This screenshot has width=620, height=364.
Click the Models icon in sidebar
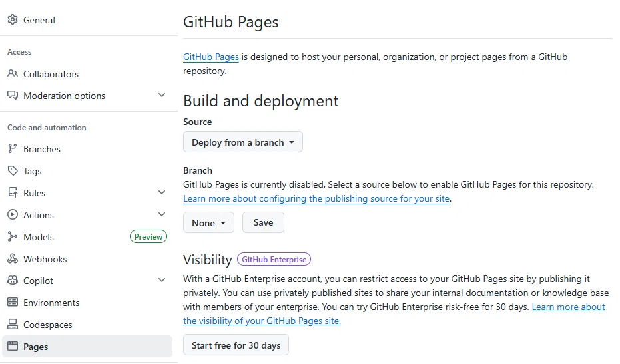[x=13, y=236]
